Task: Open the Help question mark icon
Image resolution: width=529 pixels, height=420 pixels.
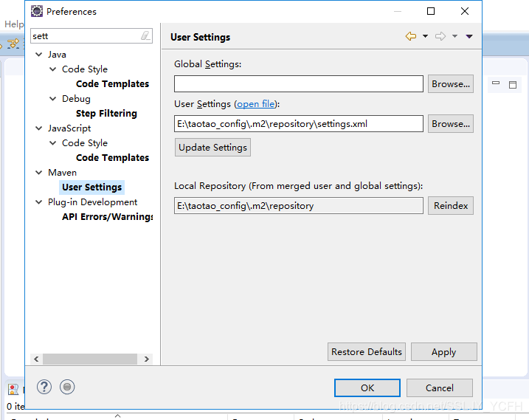Action: (44, 387)
